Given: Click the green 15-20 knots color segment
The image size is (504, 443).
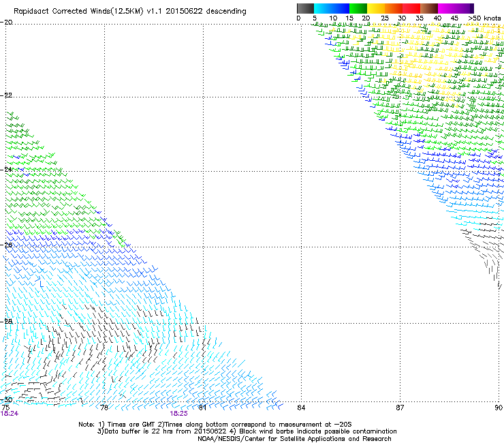Looking at the screenshot, I should 358,8.
